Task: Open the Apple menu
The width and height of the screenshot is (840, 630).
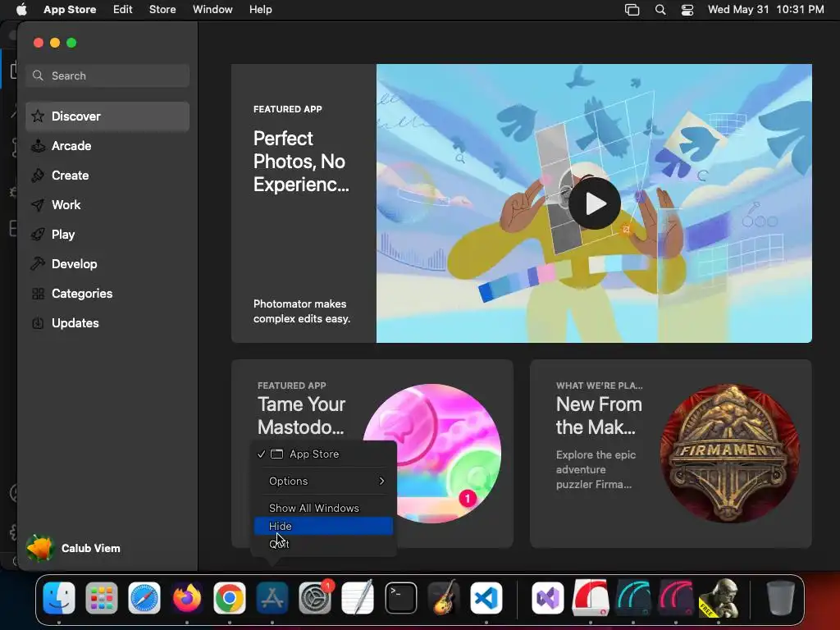Action: click(x=21, y=10)
